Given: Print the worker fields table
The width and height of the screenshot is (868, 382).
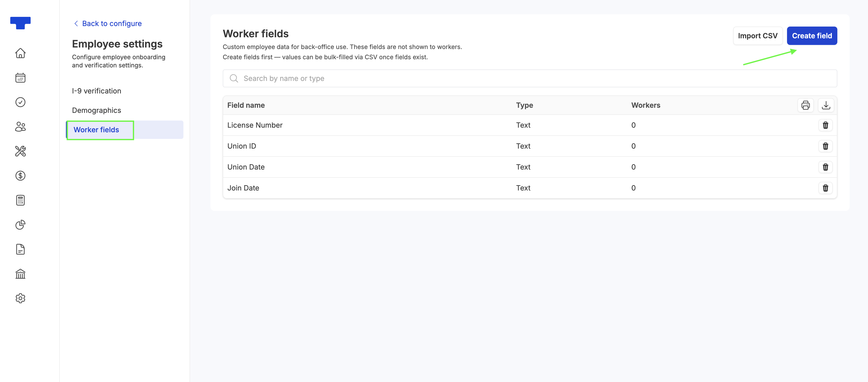Looking at the screenshot, I should [805, 105].
